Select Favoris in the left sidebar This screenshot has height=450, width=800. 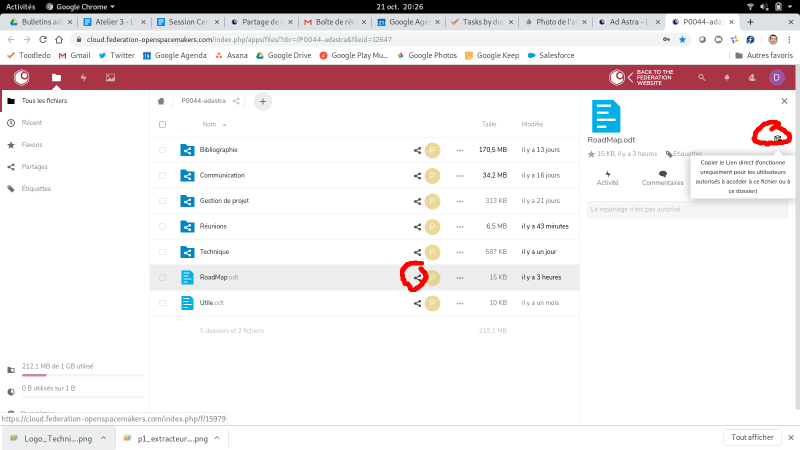coord(32,144)
